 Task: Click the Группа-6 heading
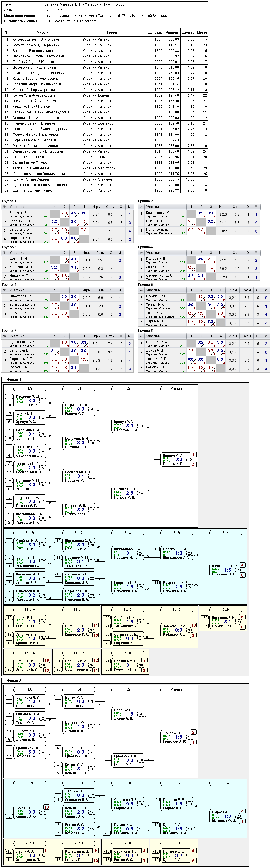[x=145, y=285]
